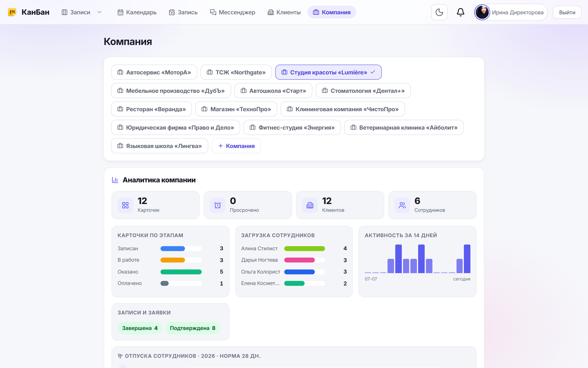Select Фитнес-студия «Энергия»

coord(292,128)
